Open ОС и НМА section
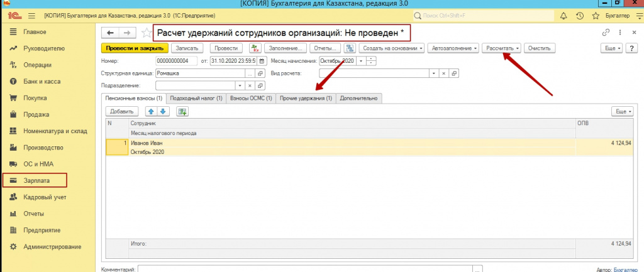The image size is (644, 272). pos(38,164)
